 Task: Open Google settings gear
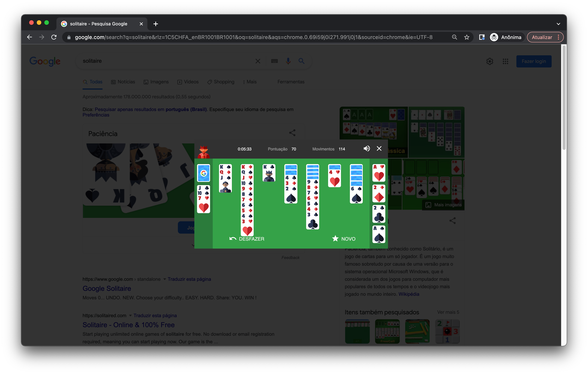pyautogui.click(x=490, y=61)
